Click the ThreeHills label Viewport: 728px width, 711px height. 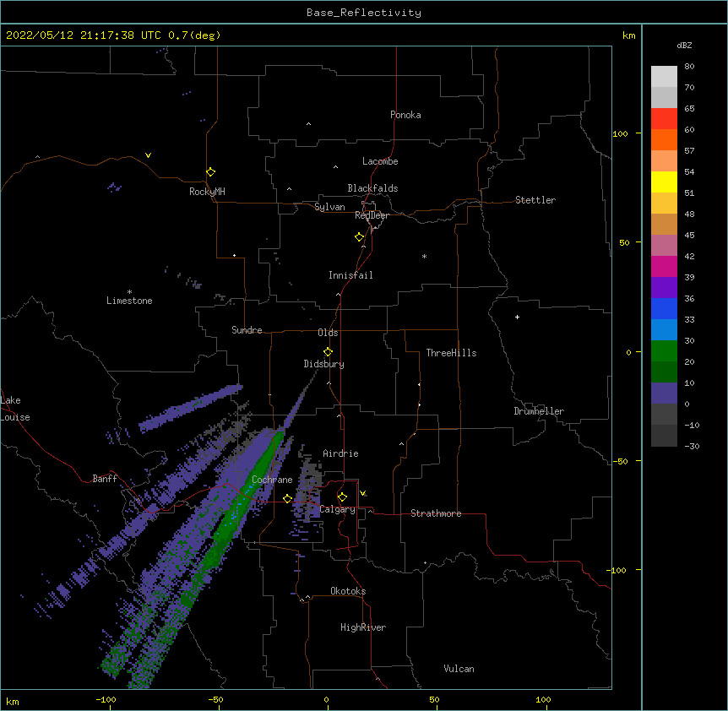[451, 353]
